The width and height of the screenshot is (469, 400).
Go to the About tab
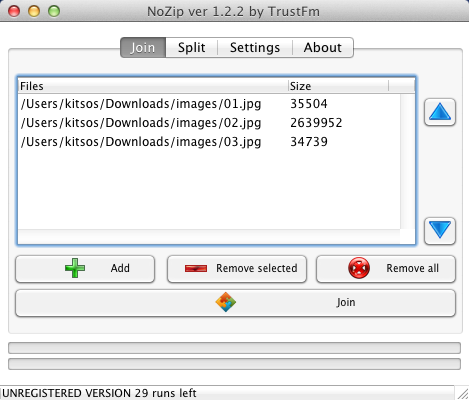pyautogui.click(x=323, y=48)
